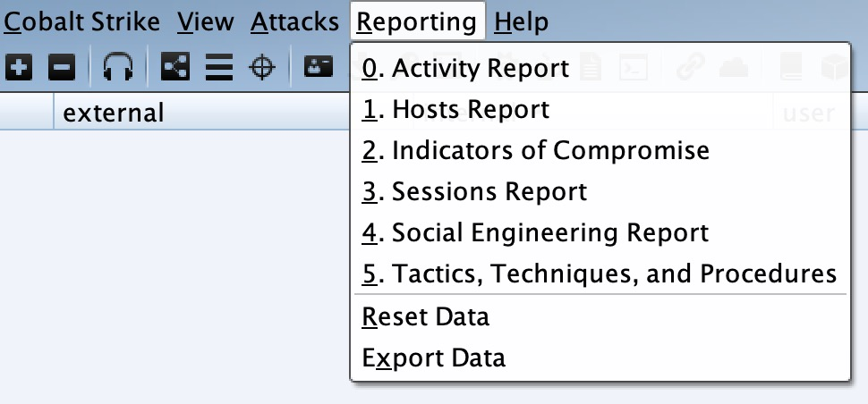This screenshot has width=868, height=404.
Task: Close the Reporting menu
Action: point(418,21)
